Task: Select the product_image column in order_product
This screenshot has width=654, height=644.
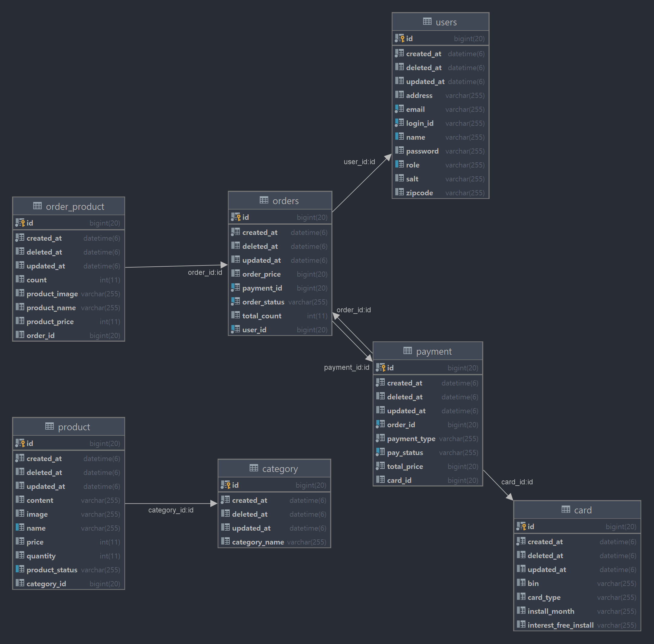Action: (69, 294)
